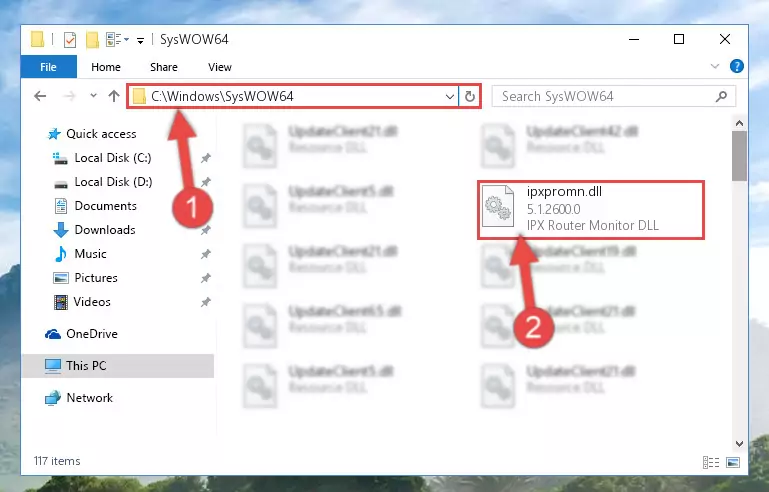Expand the ribbon with the chevron
This screenshot has height=492, width=769.
715,66
